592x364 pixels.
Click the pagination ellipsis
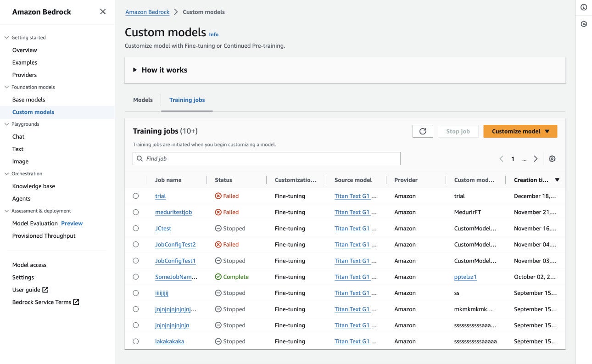[x=524, y=159]
